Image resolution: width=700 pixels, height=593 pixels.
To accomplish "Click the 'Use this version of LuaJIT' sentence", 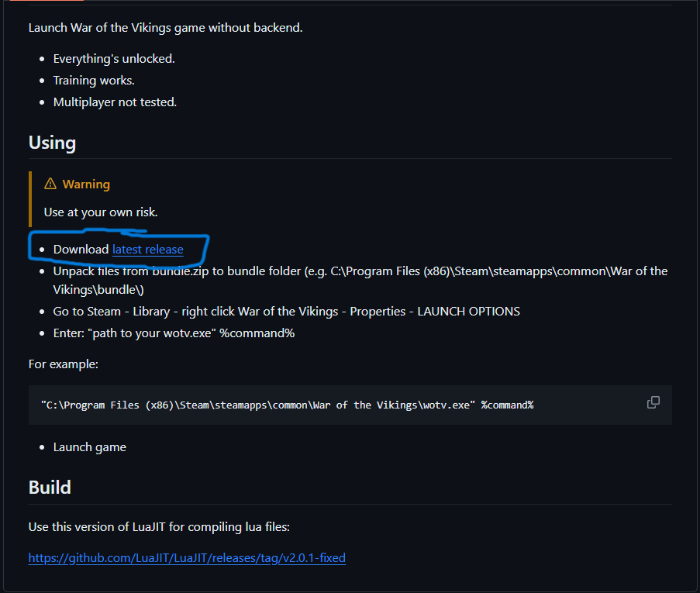I will [159, 527].
